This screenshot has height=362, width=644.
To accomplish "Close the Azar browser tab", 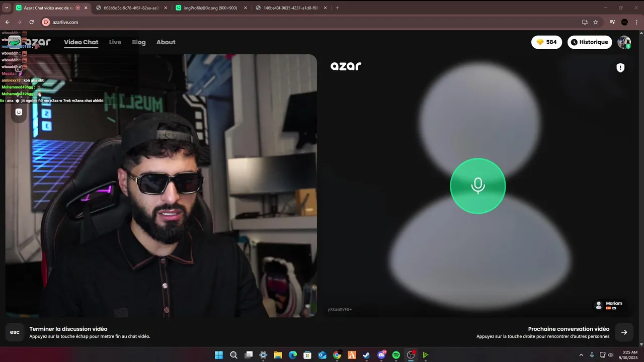I will 86,8.
